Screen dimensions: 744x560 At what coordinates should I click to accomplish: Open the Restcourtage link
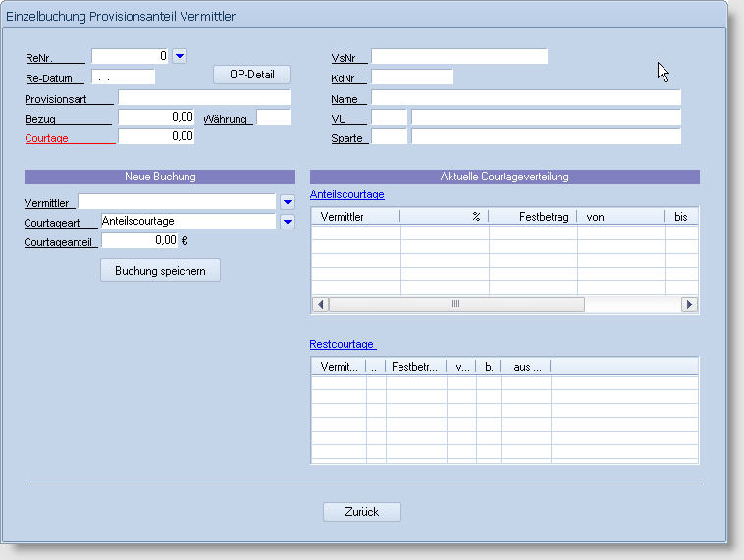pos(342,344)
